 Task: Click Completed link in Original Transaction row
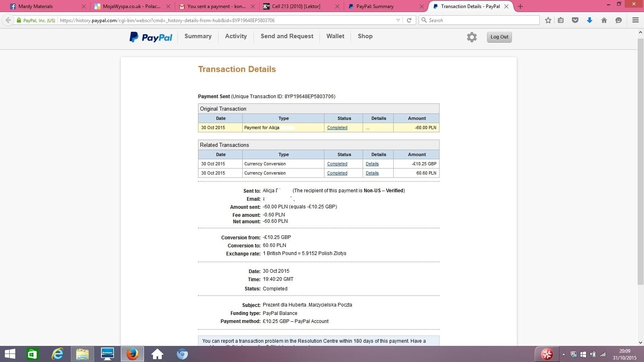[x=337, y=128]
